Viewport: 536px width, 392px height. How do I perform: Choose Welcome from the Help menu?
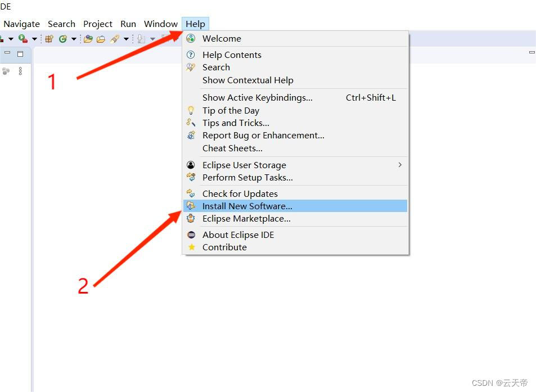pos(296,38)
